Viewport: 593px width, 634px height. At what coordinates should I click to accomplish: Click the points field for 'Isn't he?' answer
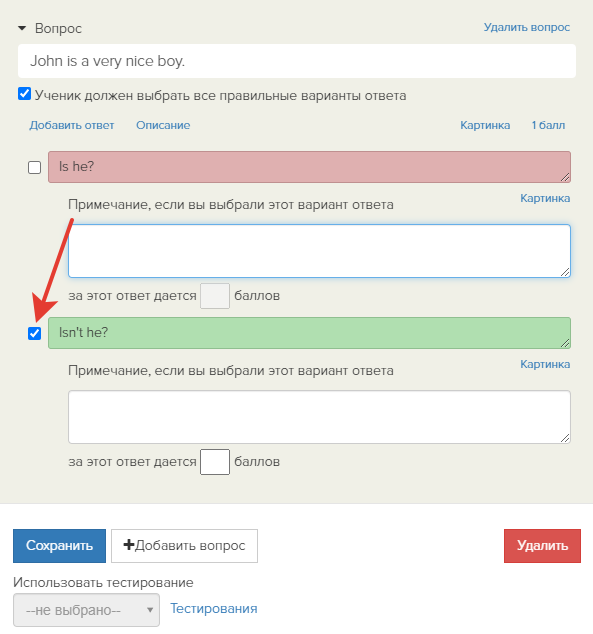tap(215, 462)
